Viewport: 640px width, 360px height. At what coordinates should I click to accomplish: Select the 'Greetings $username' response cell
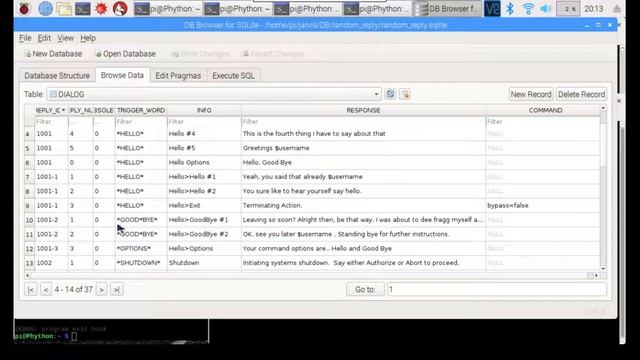(363, 148)
